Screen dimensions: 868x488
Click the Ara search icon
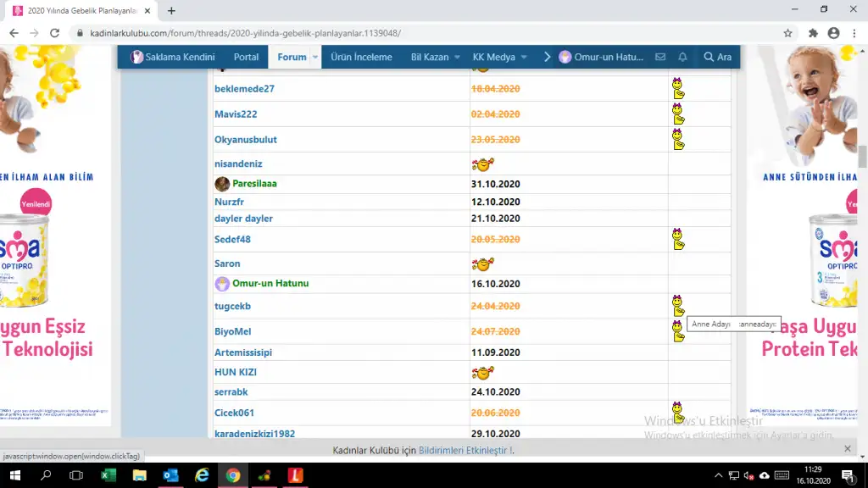[716, 57]
